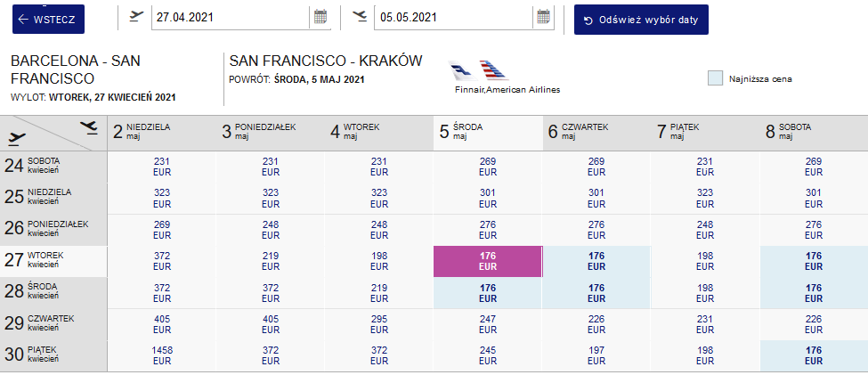868x375 pixels.
Task: Click the American Airlines logo
Action: click(493, 70)
